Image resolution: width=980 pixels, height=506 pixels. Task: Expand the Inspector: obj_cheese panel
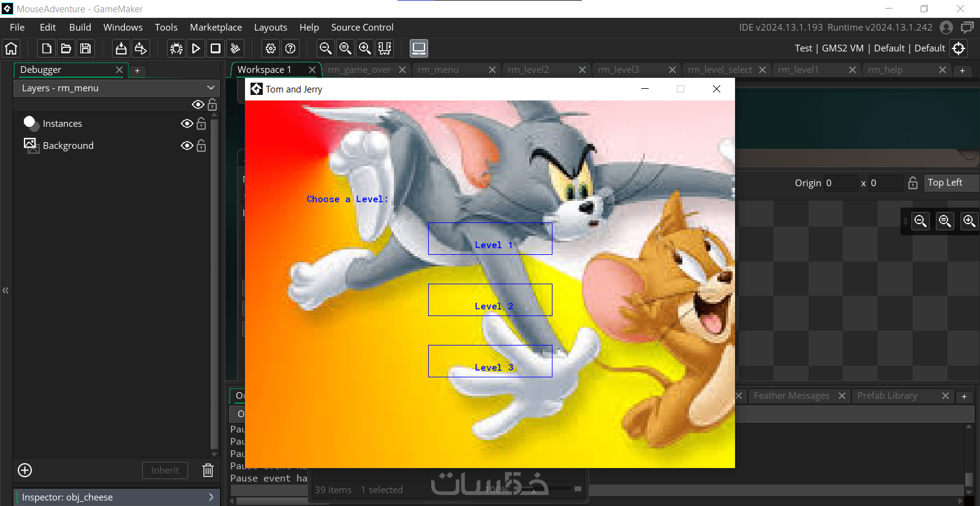tap(116, 497)
